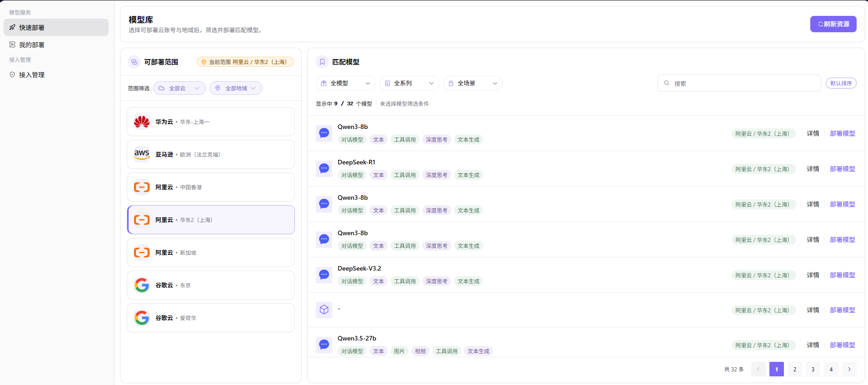Click the DeepSeek-R1 model name
Image resolution: width=868 pixels, height=385 pixels.
coord(356,162)
